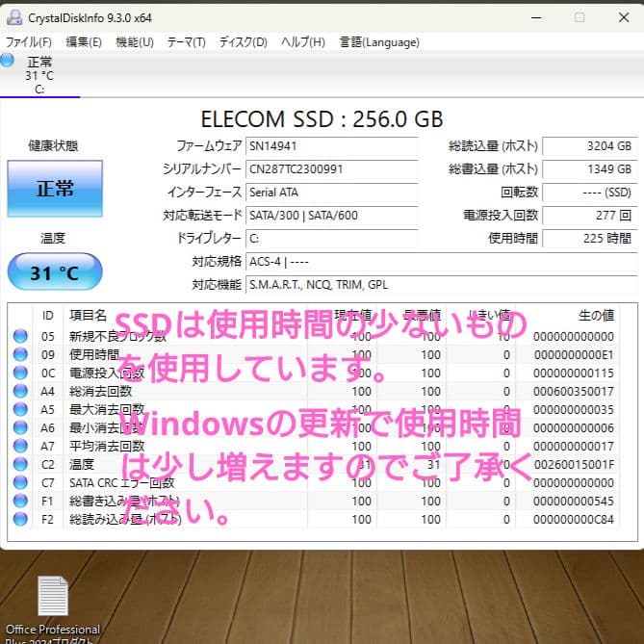The height and width of the screenshot is (644, 644).
Task: Click the status orb for attribute C7
Action: 20,482
